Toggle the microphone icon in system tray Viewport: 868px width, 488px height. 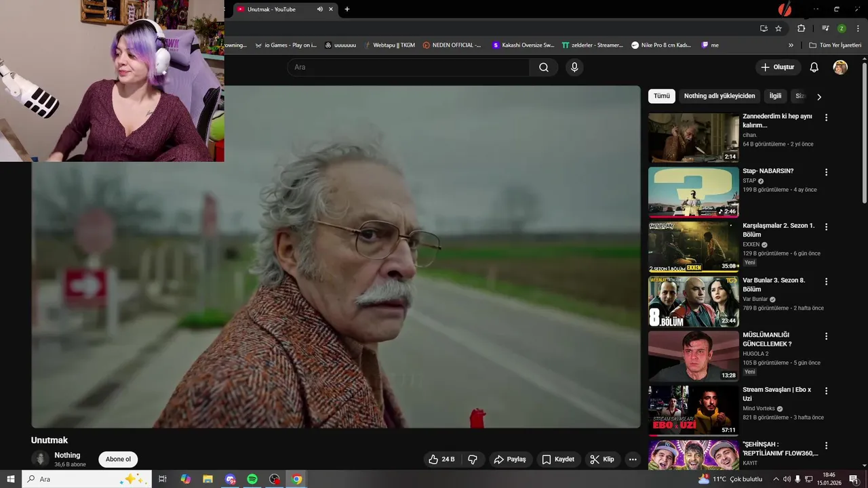(x=798, y=479)
